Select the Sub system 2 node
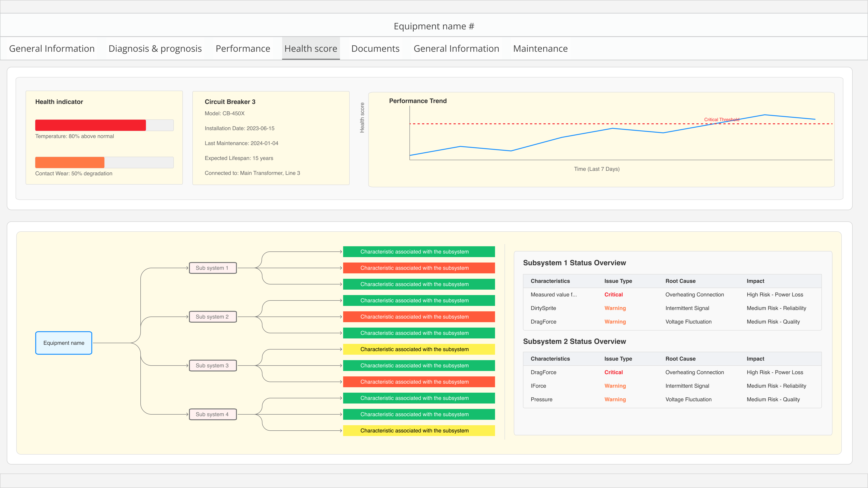868x488 pixels. pyautogui.click(x=213, y=317)
